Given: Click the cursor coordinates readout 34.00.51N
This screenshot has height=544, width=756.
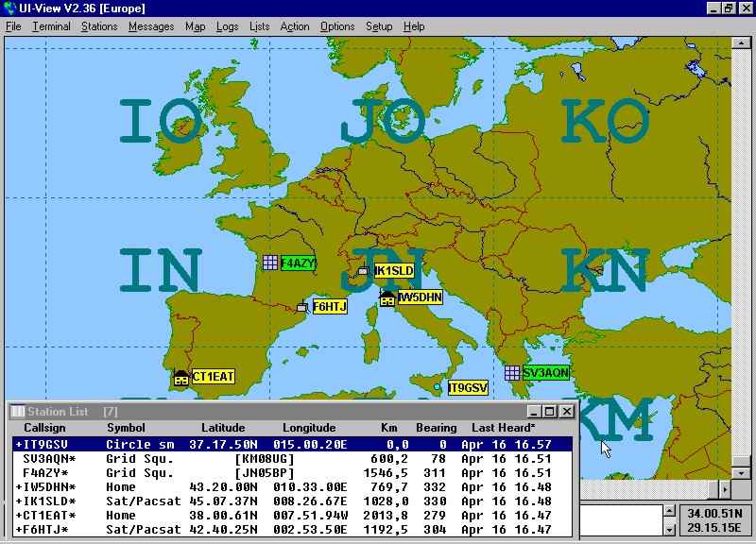Looking at the screenshot, I should coord(715,513).
